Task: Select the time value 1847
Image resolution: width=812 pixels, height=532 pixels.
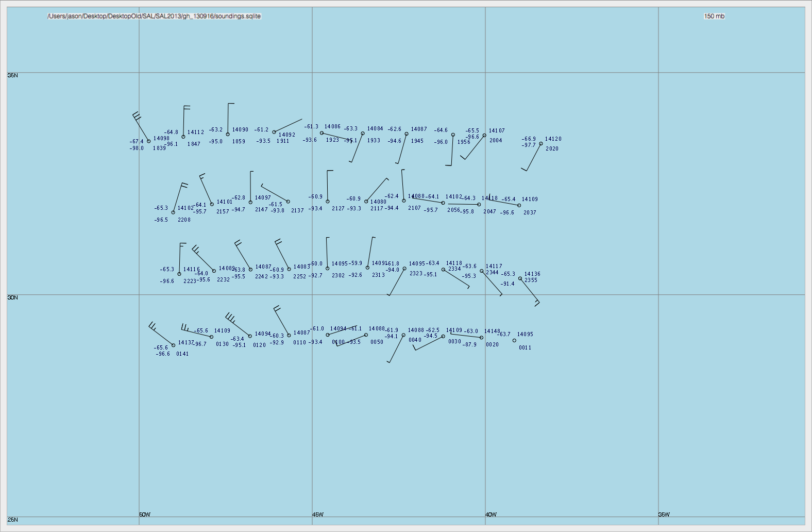Action: [194, 144]
